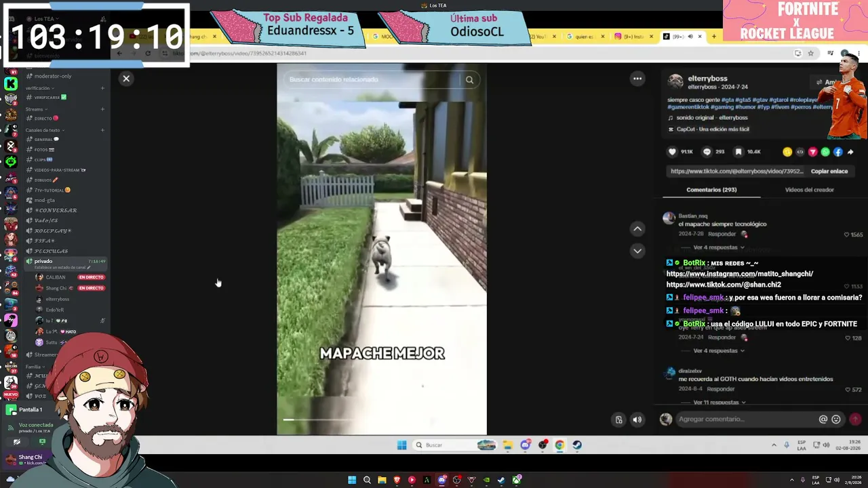
Task: Click the search magnifier above the video
Action: click(469, 80)
